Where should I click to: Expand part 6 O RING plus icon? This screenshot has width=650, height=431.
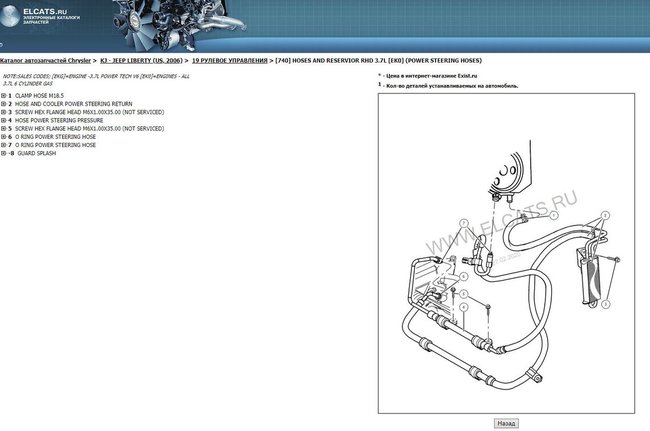pyautogui.click(x=4, y=137)
